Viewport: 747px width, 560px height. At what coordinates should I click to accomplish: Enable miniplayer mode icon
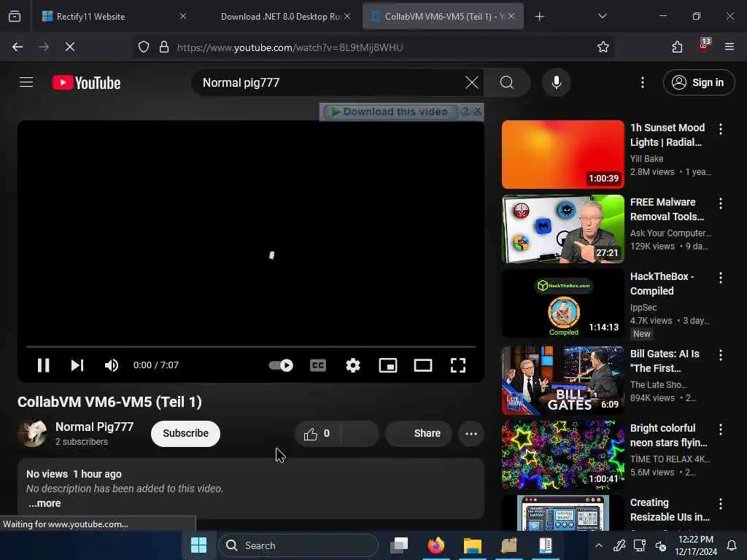pyautogui.click(x=388, y=365)
